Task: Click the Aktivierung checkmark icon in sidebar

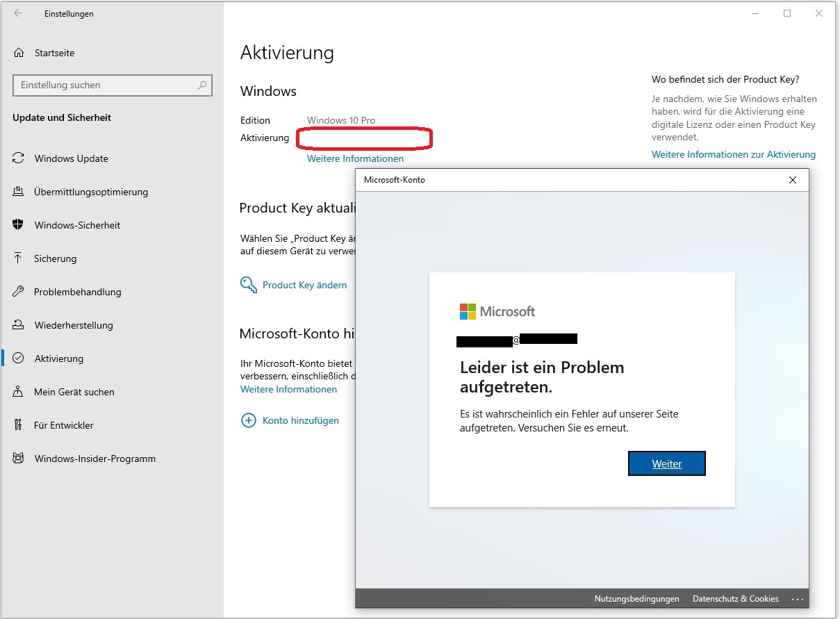Action: click(19, 358)
